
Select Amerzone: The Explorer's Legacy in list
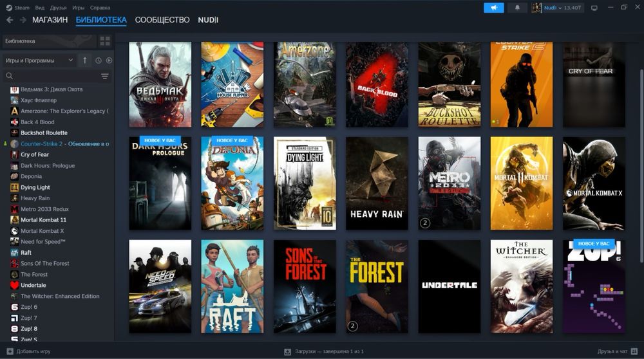(64, 111)
